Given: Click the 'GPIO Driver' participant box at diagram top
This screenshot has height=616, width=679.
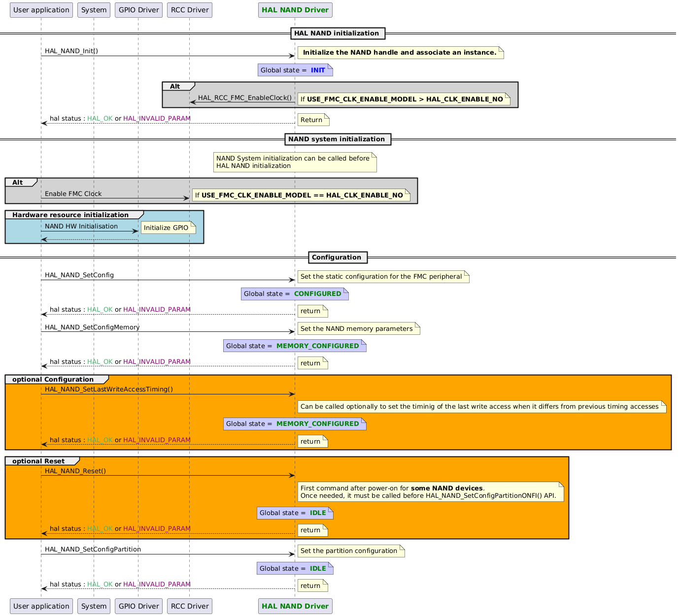Looking at the screenshot, I should 138,10.
